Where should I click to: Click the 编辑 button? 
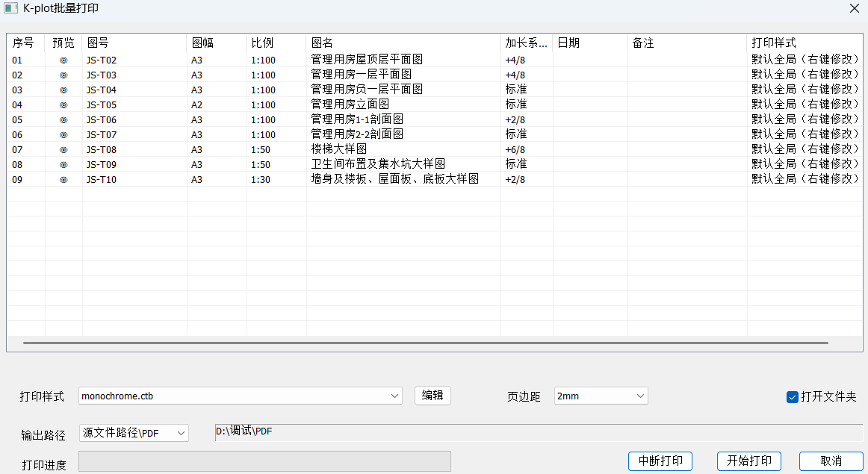tap(433, 396)
